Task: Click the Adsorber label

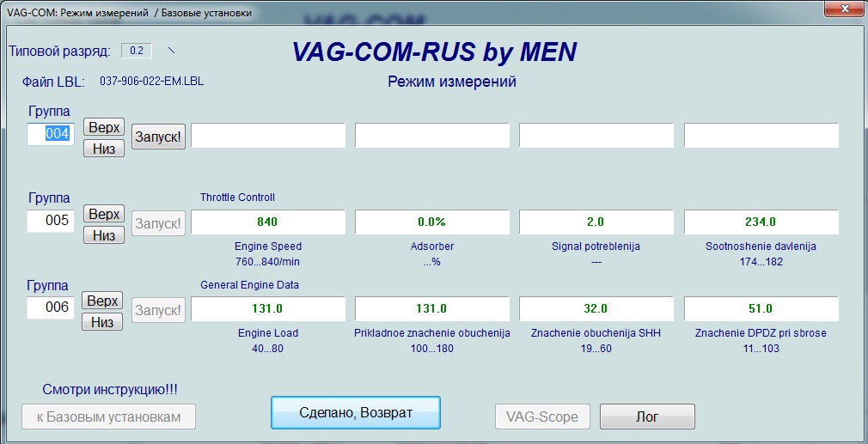Action: (431, 246)
